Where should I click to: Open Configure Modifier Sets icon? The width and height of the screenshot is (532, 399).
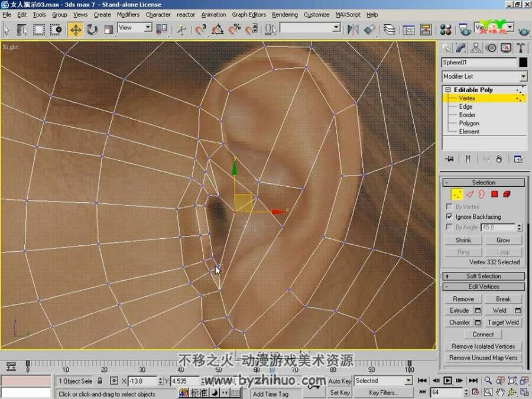pos(518,159)
